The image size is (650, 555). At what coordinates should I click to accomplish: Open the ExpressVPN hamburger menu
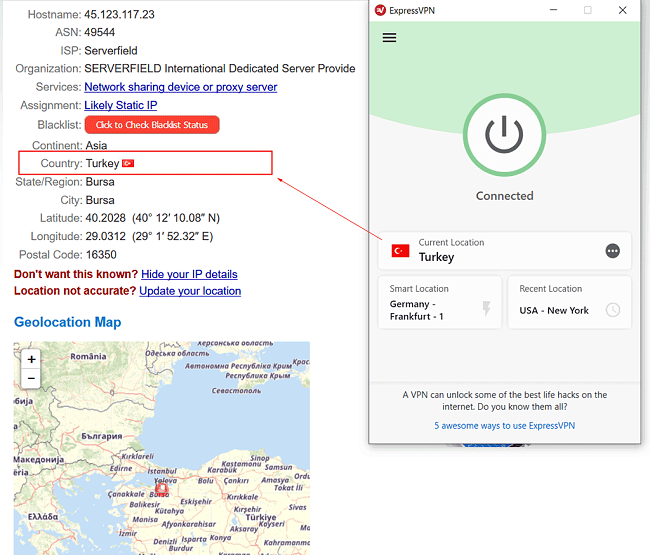click(389, 38)
